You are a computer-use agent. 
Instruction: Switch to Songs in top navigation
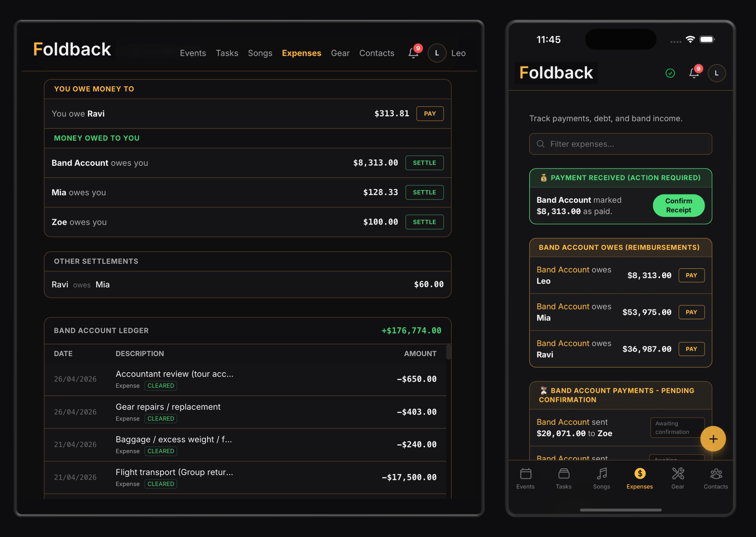coord(260,53)
